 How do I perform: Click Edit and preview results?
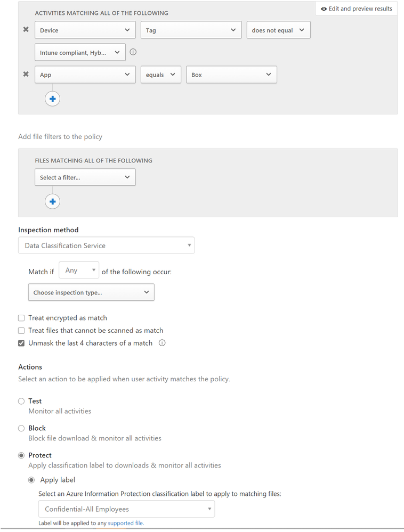coord(357,9)
